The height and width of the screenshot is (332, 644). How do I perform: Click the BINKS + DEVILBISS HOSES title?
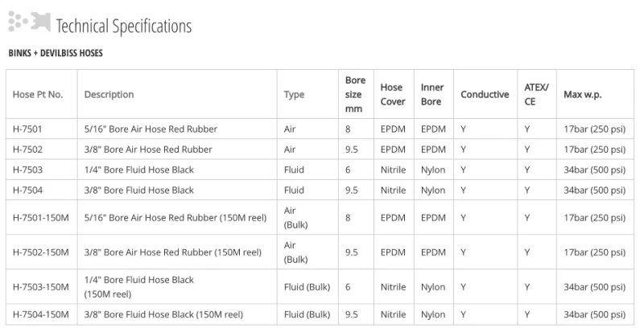56,53
